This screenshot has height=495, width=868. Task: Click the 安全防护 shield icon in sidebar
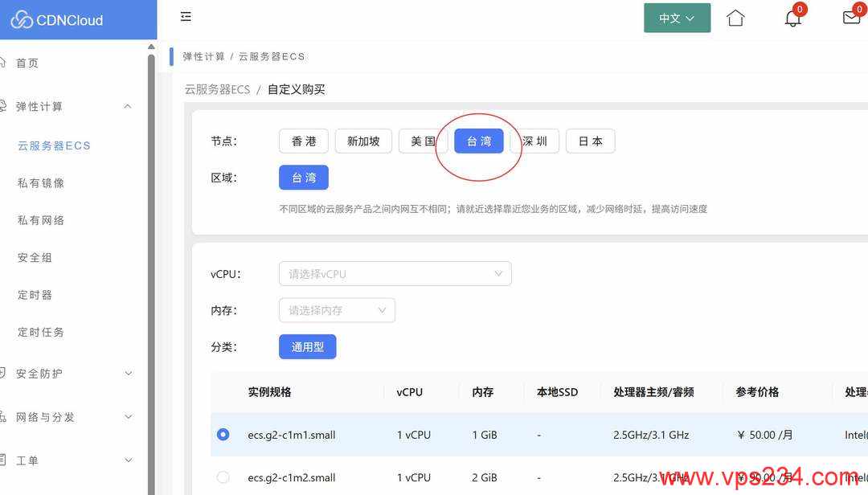click(2, 373)
